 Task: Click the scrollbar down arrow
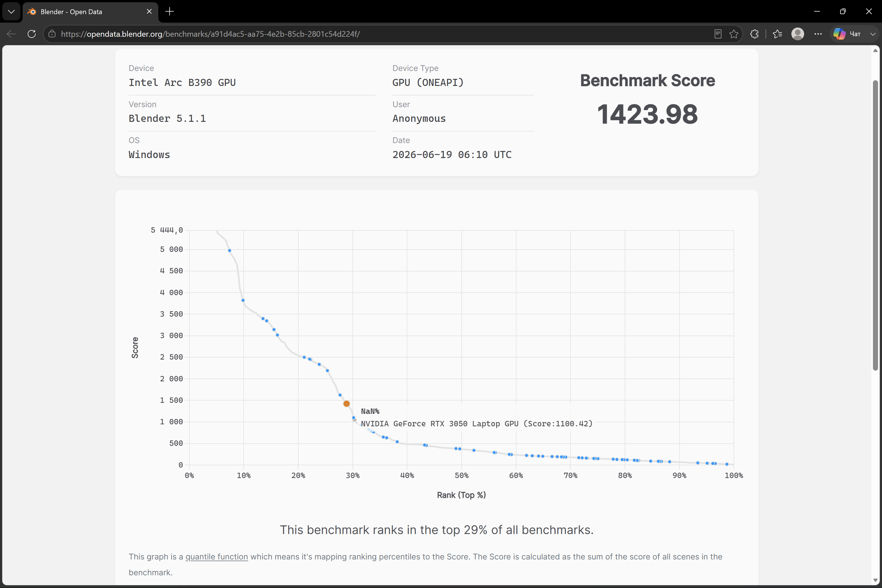(875, 580)
